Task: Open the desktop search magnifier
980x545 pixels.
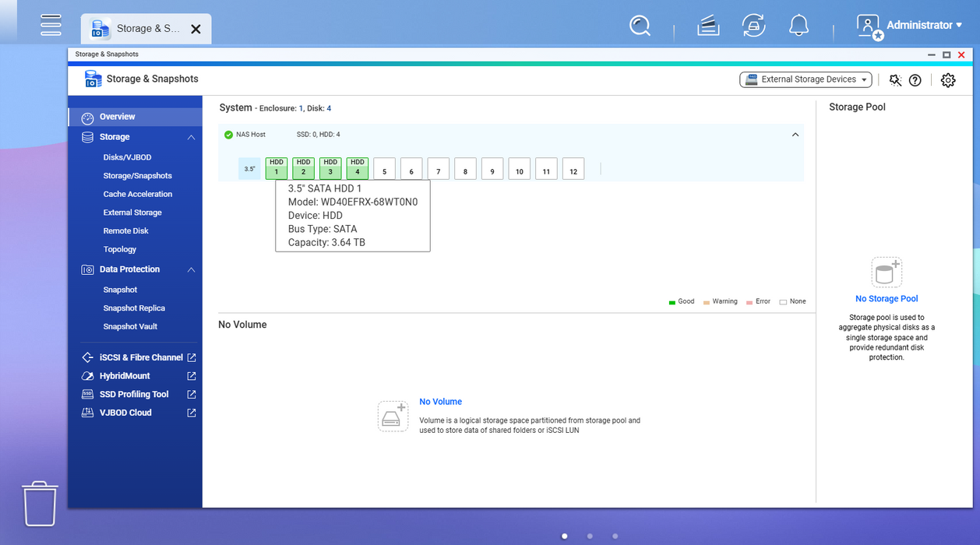Action: [640, 26]
